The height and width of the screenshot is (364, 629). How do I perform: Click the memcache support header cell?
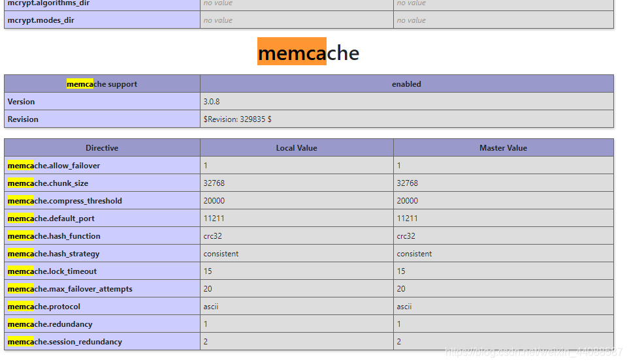[102, 84]
